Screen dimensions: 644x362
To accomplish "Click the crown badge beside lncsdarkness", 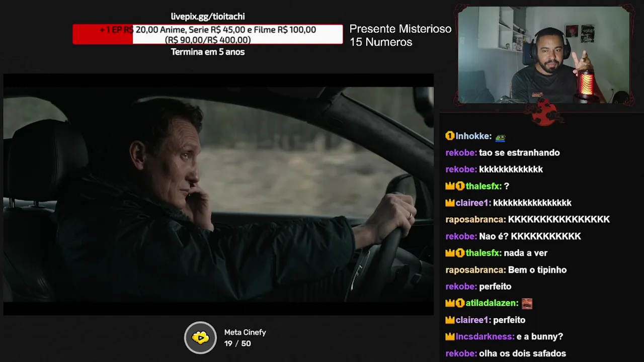I will tap(450, 336).
